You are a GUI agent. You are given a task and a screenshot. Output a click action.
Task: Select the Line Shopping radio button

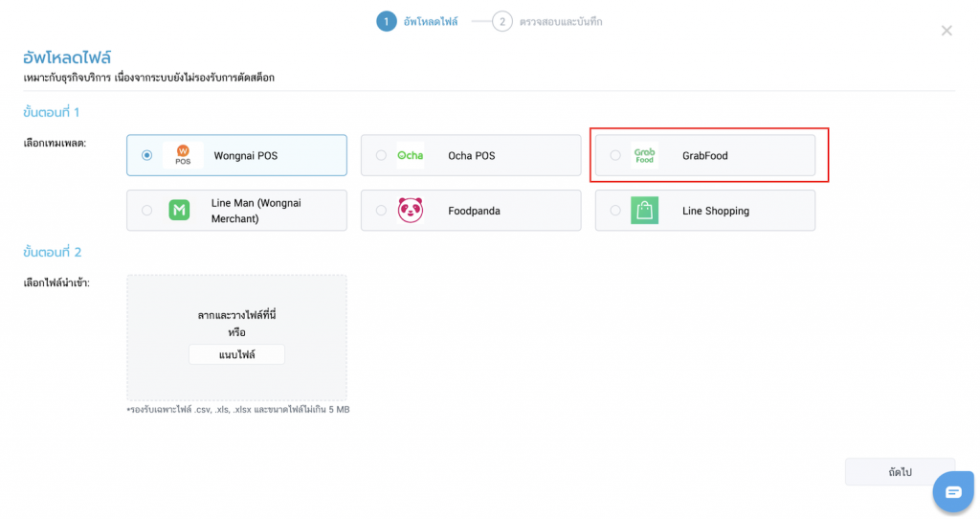click(x=615, y=211)
